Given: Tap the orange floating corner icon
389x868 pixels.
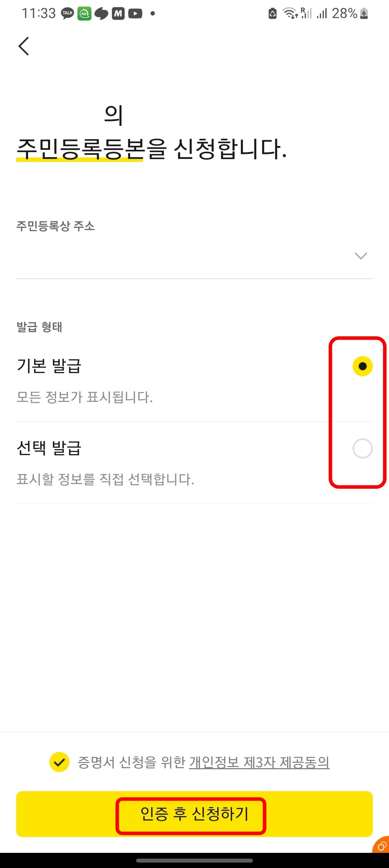Looking at the screenshot, I should (381, 845).
